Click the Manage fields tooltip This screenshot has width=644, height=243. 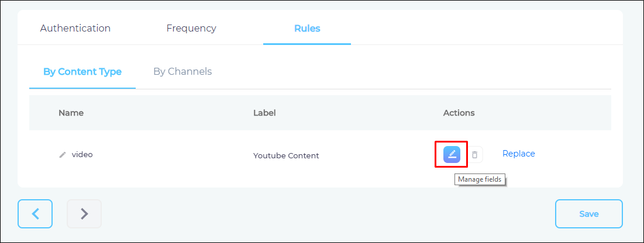(x=480, y=179)
